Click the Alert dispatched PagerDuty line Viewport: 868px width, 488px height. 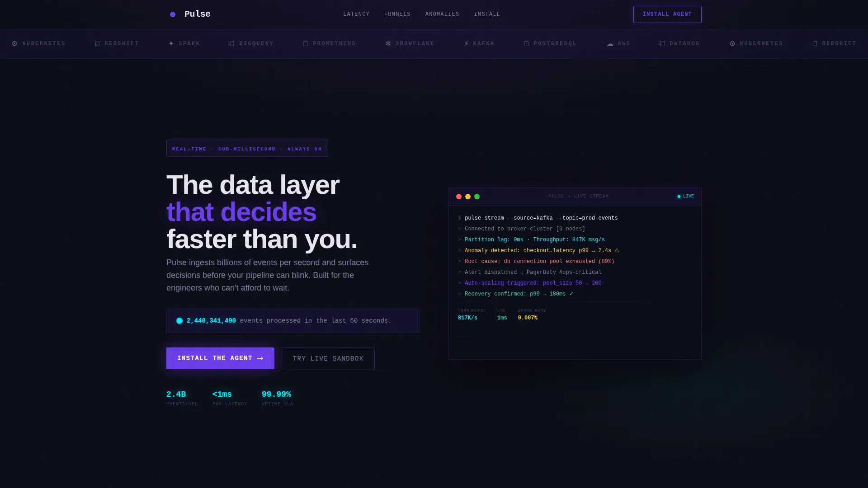(x=533, y=272)
